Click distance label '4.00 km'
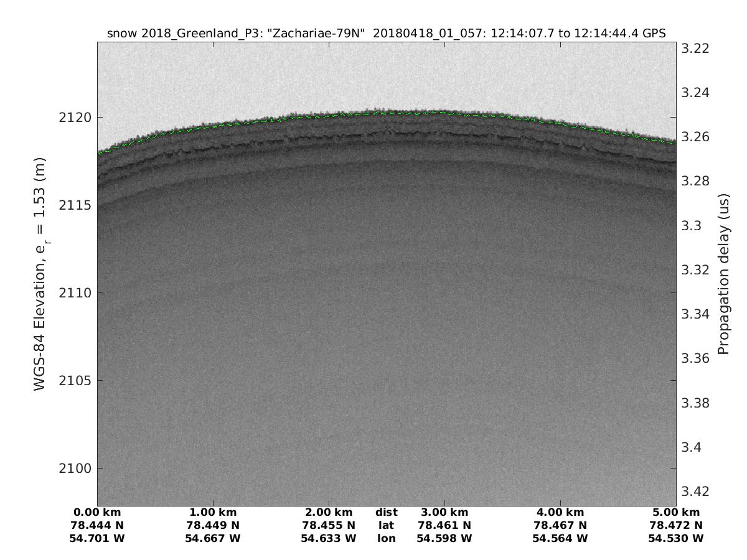The width and height of the screenshot is (747, 560). 560,513
